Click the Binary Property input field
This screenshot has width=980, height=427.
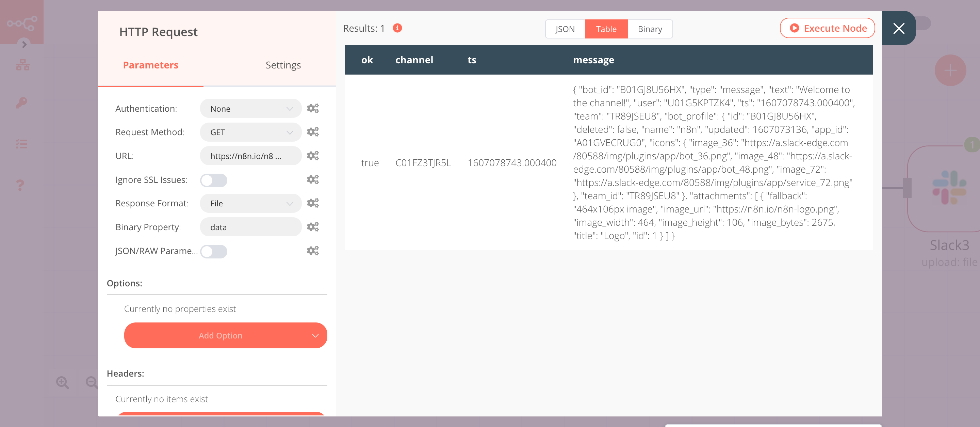250,227
